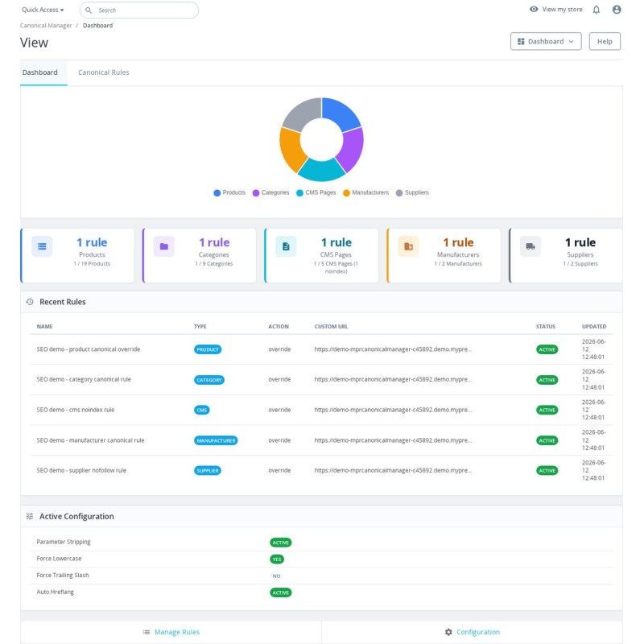644x644 pixels.
Task: Expand the Dashboard dropdown button
Action: point(546,42)
